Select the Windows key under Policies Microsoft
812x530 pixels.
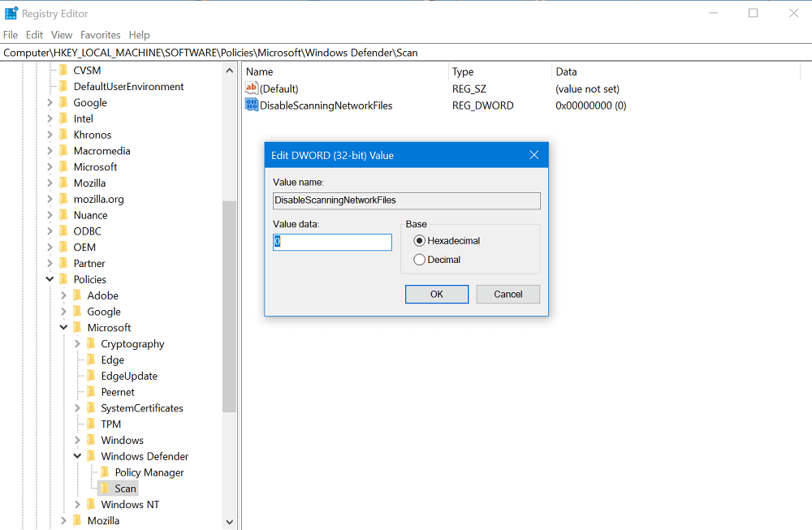click(x=123, y=440)
